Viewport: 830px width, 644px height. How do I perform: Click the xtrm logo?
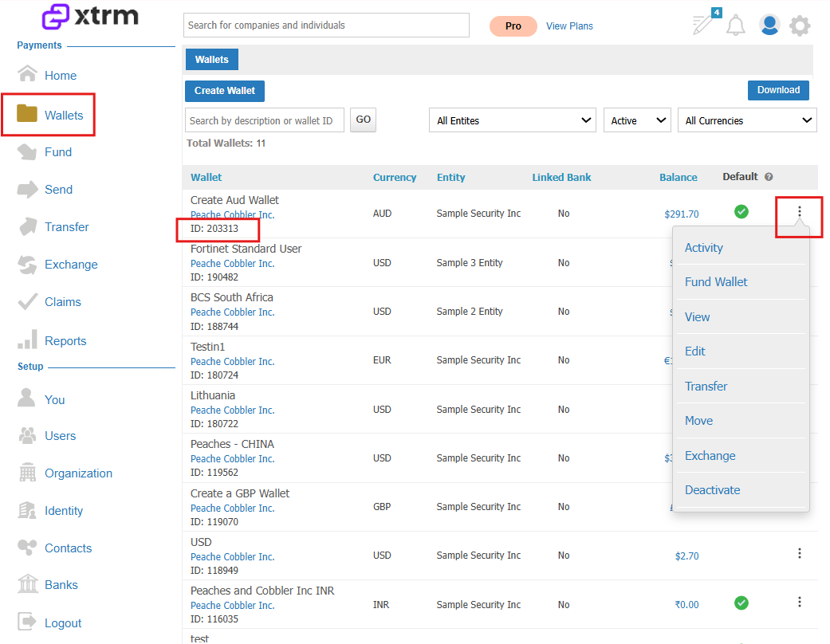click(x=90, y=17)
